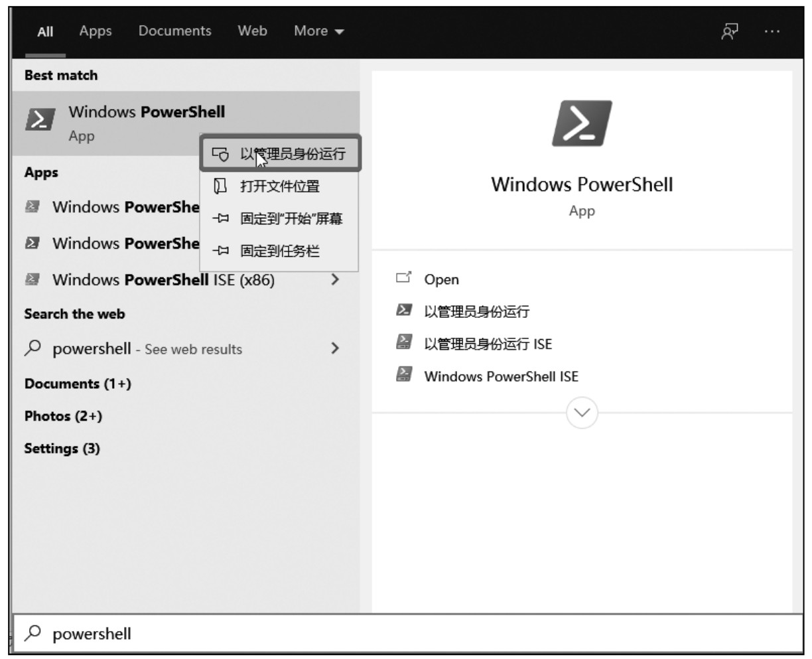The height and width of the screenshot is (659, 812).
Task: Click Windows PowerShell ISE in preview pane
Action: (x=502, y=376)
